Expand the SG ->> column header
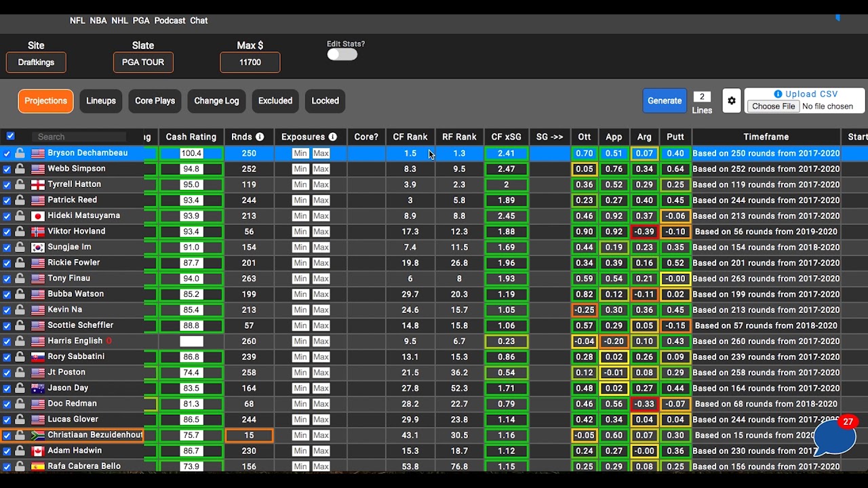The width and height of the screenshot is (868, 488). coord(549,137)
